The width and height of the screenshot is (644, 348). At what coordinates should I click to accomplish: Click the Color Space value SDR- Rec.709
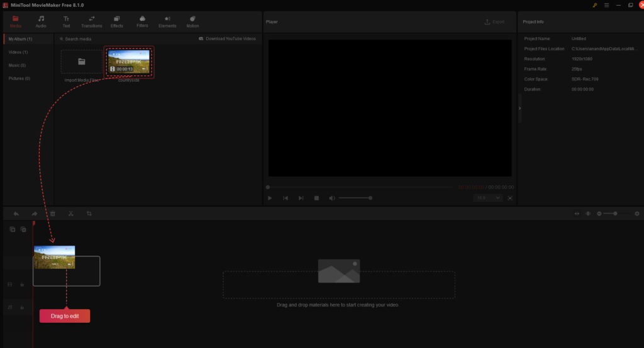coord(585,79)
